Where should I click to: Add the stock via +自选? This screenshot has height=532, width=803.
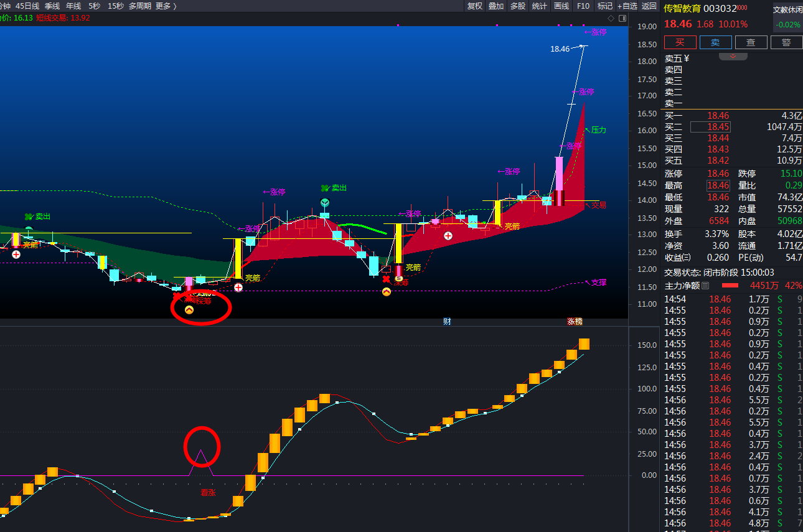pos(627,6)
